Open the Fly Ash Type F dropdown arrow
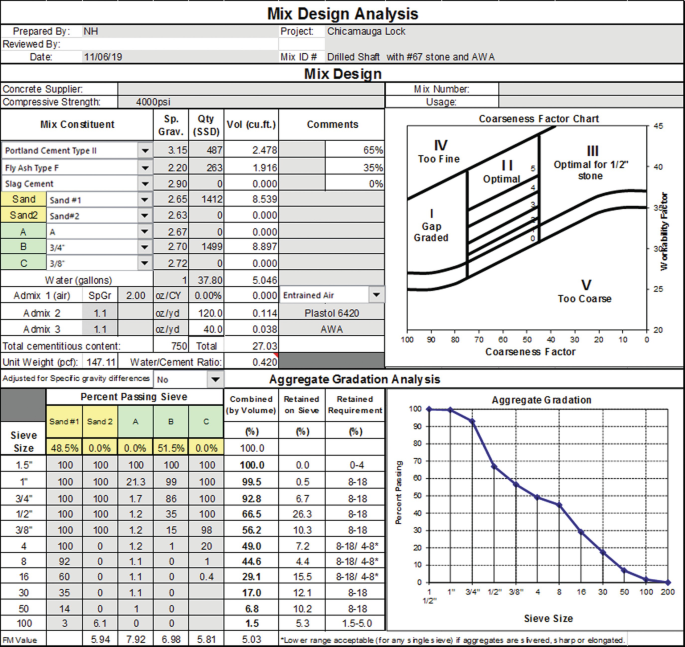 (x=145, y=168)
